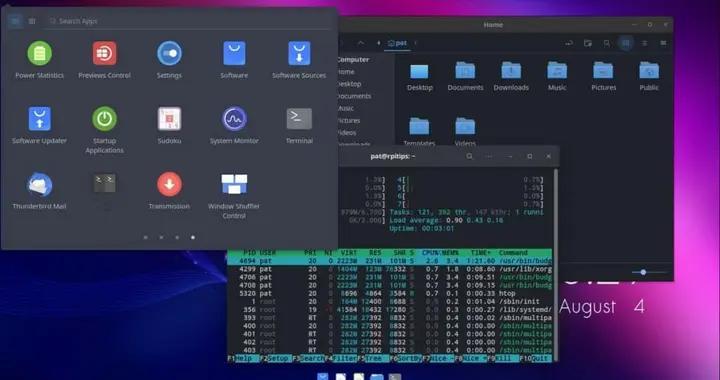This screenshot has width=720, height=380.
Task: Focus the Search Apps field
Action: (x=188, y=21)
